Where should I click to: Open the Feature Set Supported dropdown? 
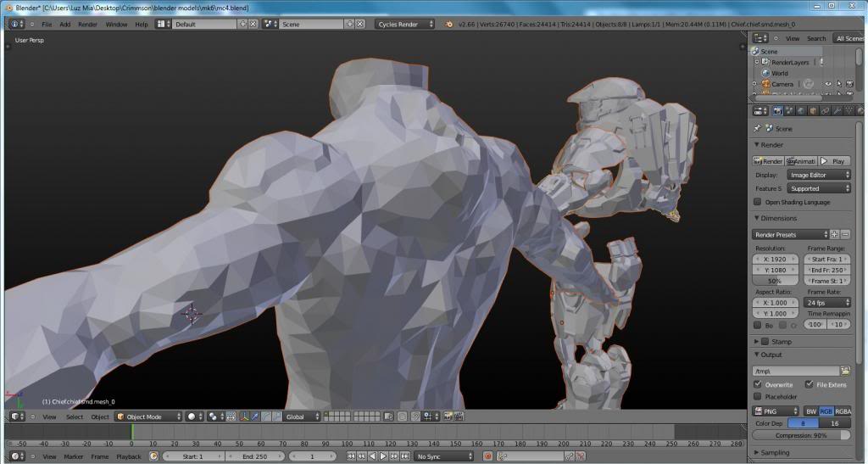pyautogui.click(x=819, y=188)
